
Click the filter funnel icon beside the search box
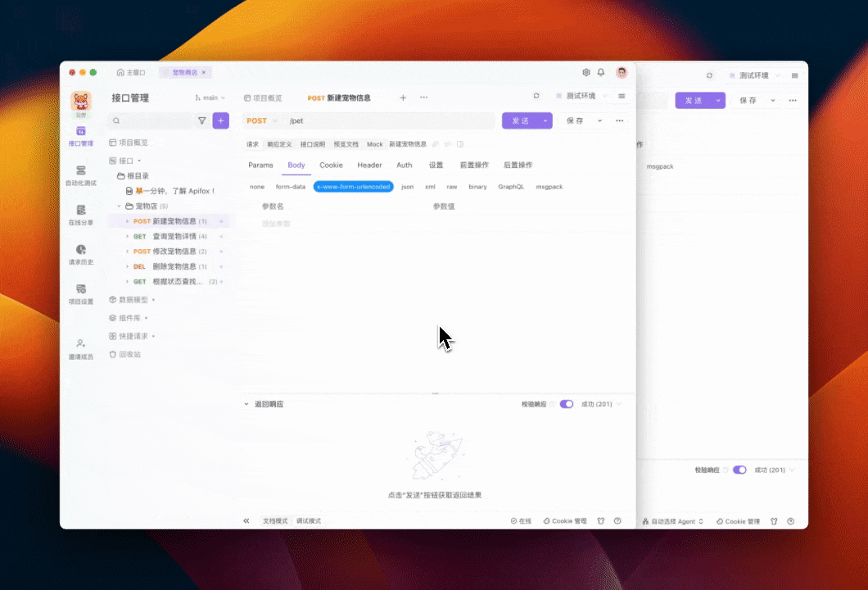click(x=201, y=120)
